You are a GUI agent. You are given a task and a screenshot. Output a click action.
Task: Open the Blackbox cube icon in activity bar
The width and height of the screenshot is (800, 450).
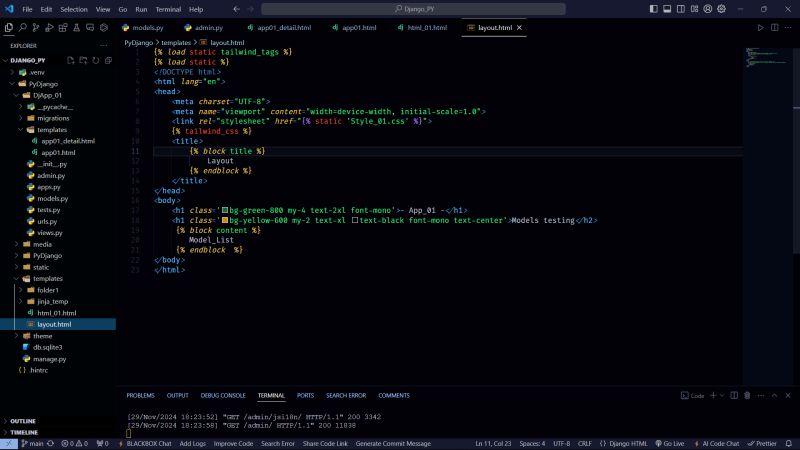click(104, 28)
